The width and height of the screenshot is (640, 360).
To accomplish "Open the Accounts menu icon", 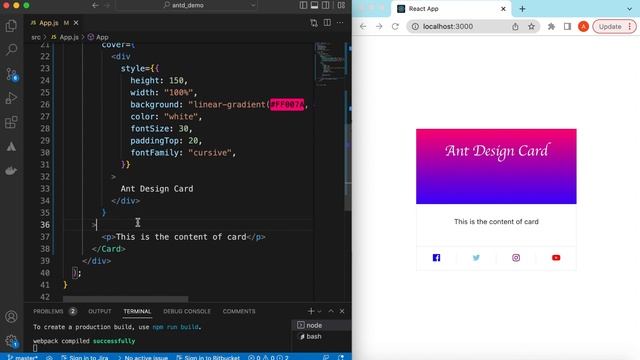I will tap(11, 316).
